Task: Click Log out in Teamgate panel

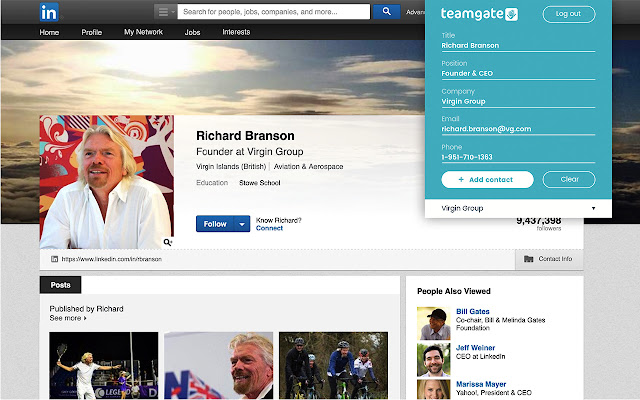Action: 569,14
